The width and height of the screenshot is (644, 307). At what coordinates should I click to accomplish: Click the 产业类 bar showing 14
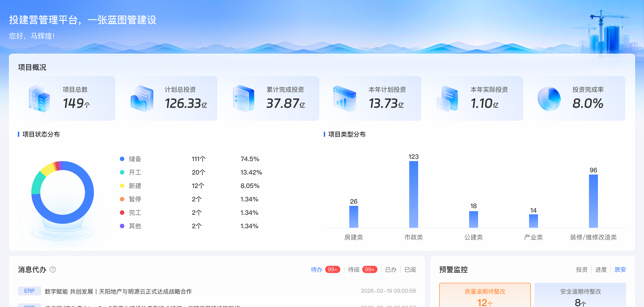tap(533, 221)
